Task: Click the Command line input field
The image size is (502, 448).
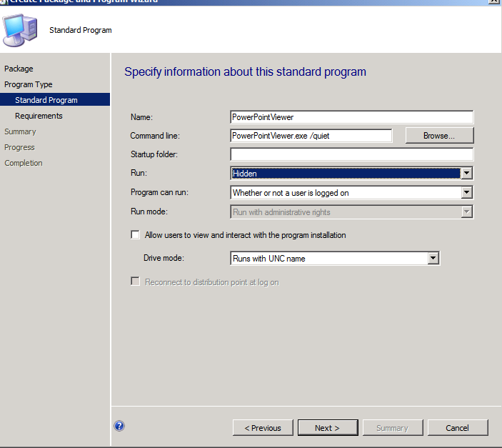Action: point(311,136)
